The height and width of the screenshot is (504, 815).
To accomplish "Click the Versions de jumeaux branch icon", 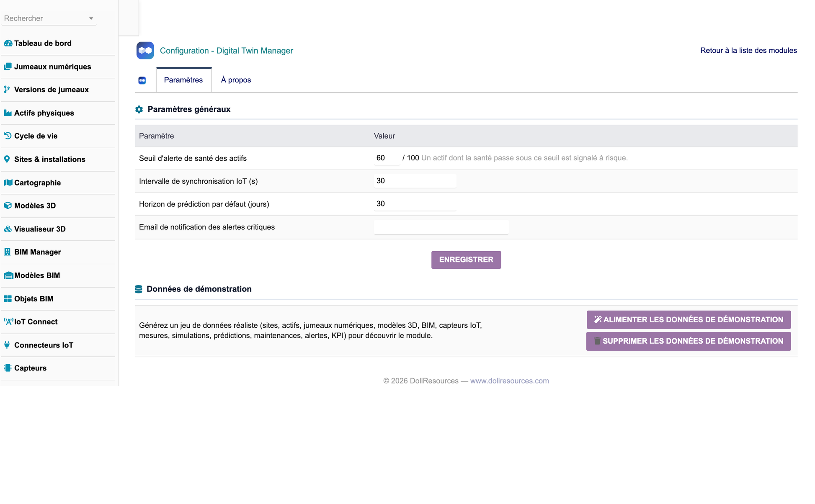I will [x=7, y=90].
